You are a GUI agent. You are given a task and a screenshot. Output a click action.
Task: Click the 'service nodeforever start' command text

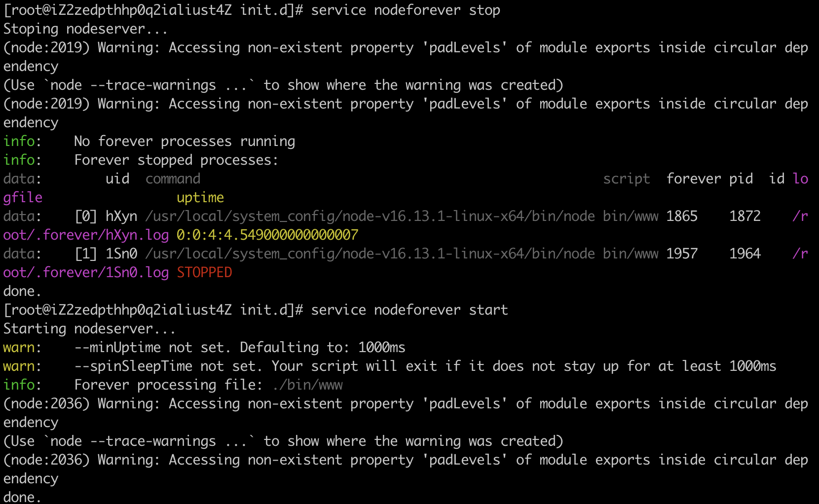(x=409, y=310)
